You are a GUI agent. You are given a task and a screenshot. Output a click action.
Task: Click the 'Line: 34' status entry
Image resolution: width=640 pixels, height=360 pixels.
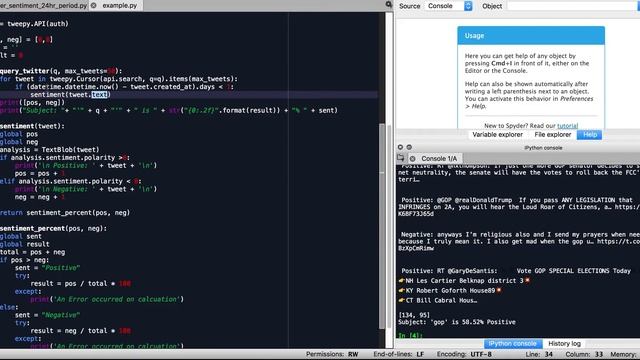point(539,354)
